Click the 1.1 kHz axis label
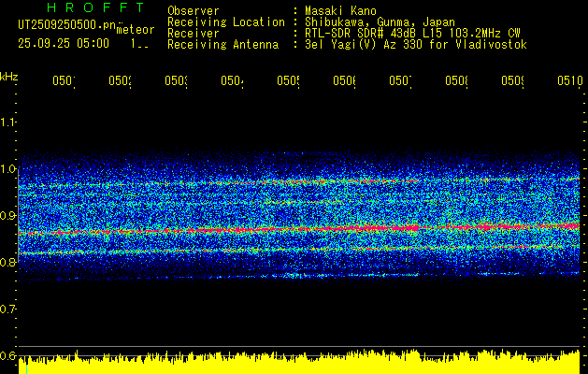Screen dimensions: 588x374 coord(7,122)
